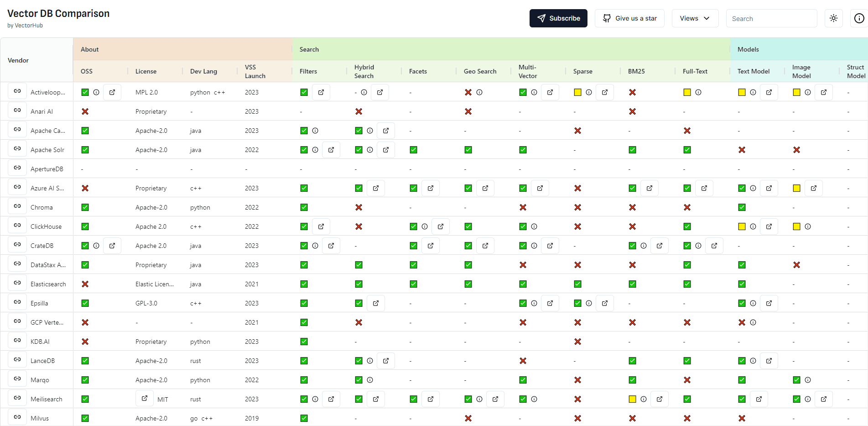This screenshot has height=426, width=868.
Task: Click the link icon beside Elasticsearch
Action: tap(17, 283)
